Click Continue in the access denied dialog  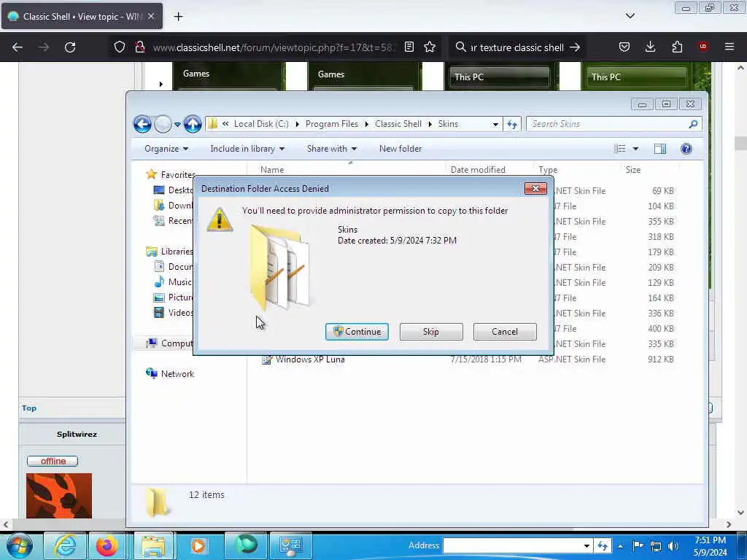point(357,332)
